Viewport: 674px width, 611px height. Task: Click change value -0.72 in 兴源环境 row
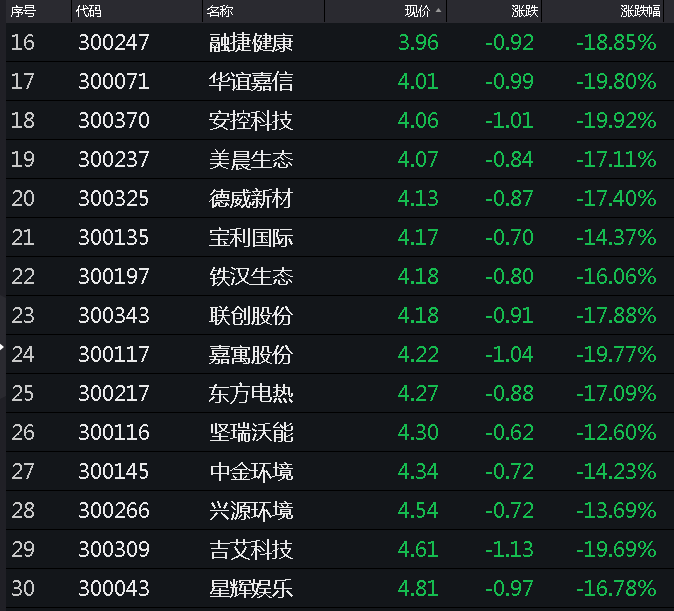[510, 510]
